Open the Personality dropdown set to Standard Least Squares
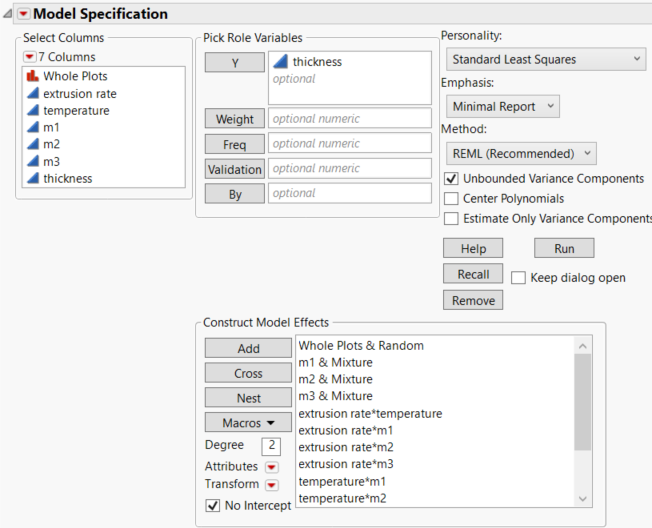The image size is (652, 528). 544,60
